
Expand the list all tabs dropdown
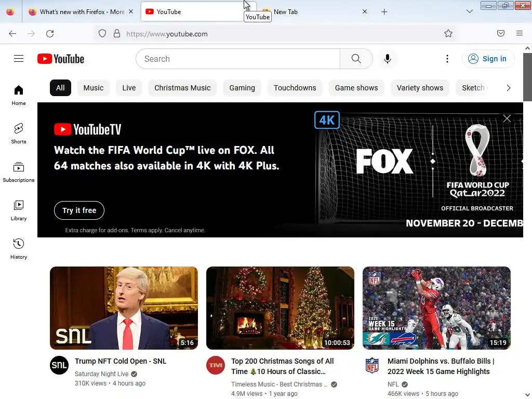(470, 11)
